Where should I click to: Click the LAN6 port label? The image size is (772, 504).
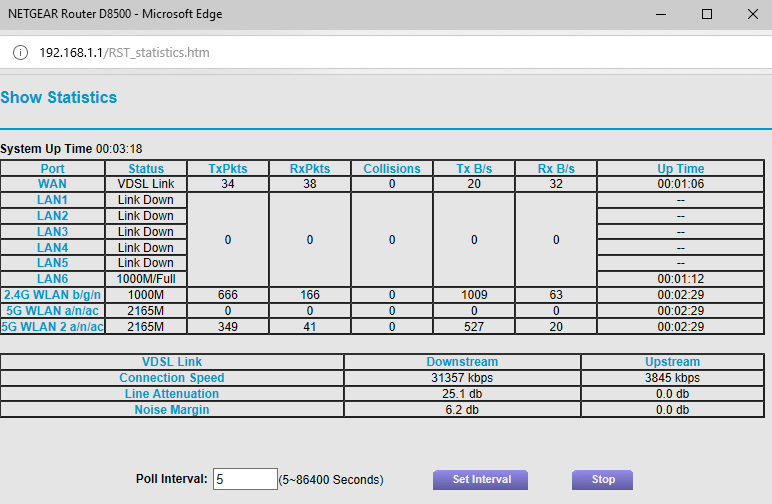52,279
